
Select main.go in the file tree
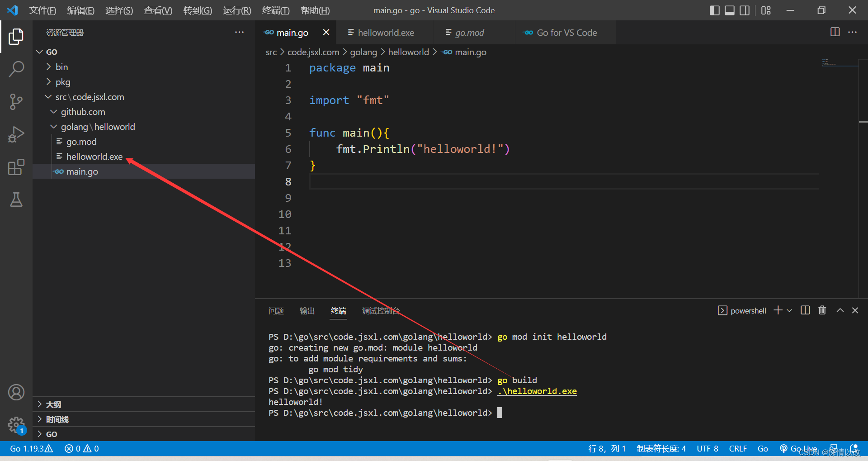click(x=144, y=171)
